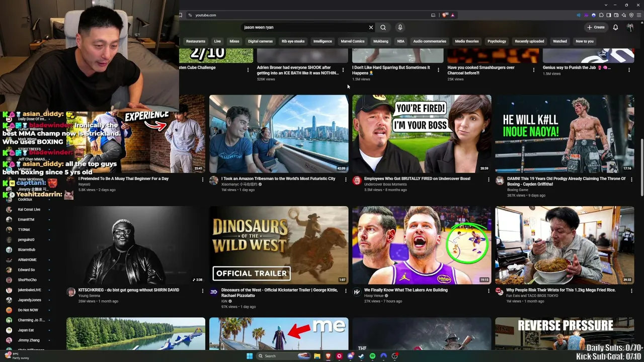Open the Leo AI sparkle icon

pos(624,15)
